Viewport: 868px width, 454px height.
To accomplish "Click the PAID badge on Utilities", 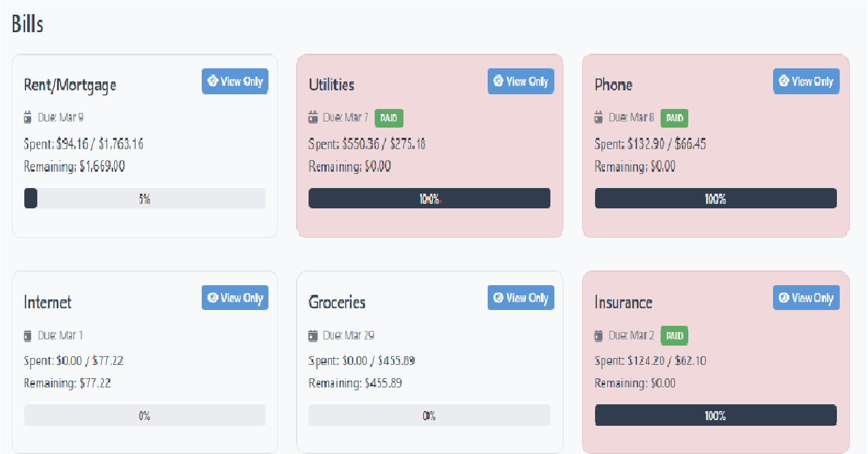I will tap(389, 118).
